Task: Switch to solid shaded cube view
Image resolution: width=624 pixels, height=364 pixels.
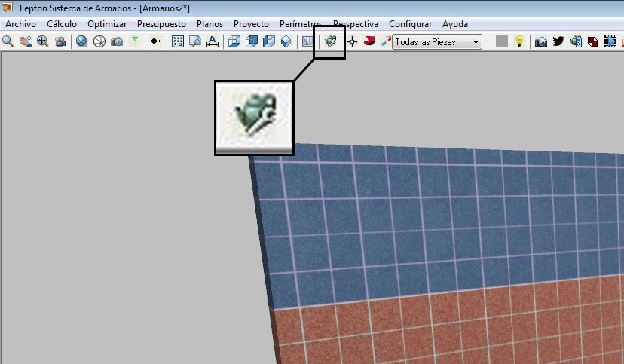Action: tap(252, 41)
